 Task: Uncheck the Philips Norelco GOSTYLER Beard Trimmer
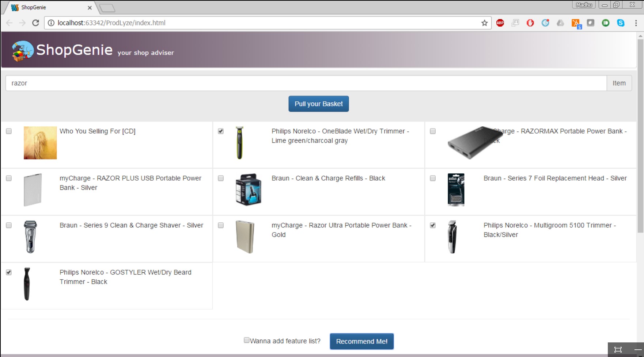8,272
